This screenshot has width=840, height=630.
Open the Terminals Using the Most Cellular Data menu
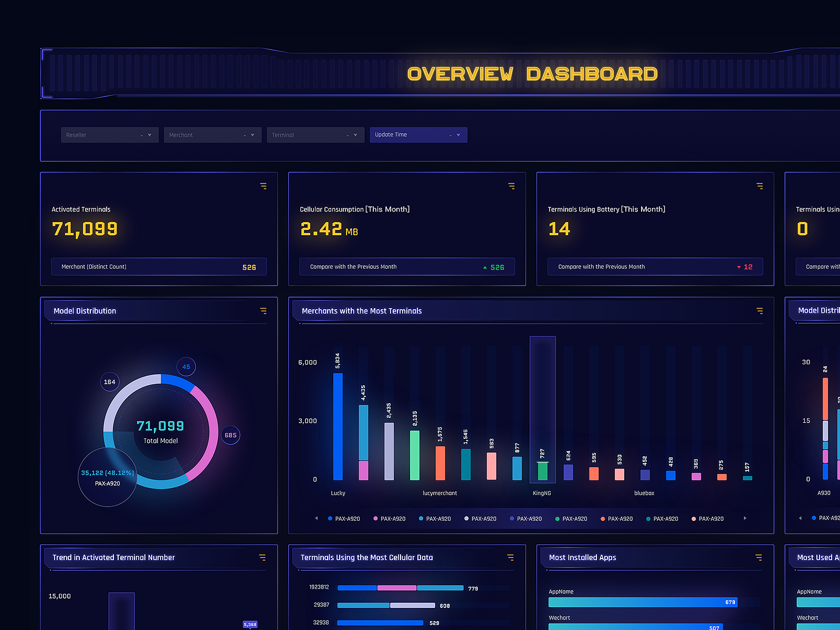click(x=510, y=558)
